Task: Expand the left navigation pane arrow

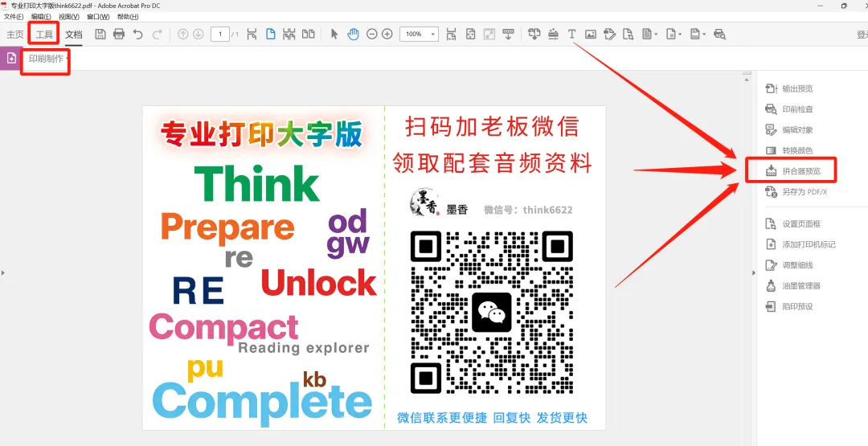Action: [2, 272]
